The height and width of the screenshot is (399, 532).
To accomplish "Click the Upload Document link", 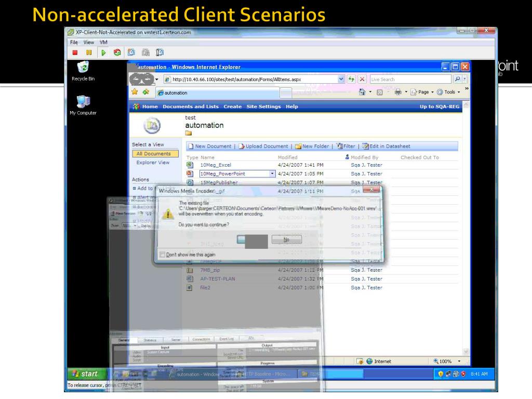I will pos(263,146).
